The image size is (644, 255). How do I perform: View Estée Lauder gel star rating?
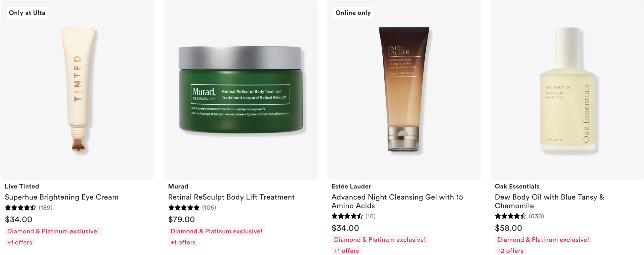(x=347, y=216)
